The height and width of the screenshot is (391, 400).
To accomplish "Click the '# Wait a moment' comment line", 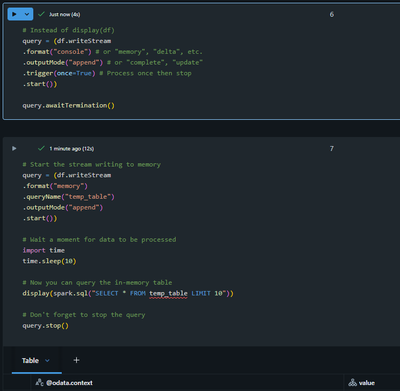I will [x=99, y=240].
